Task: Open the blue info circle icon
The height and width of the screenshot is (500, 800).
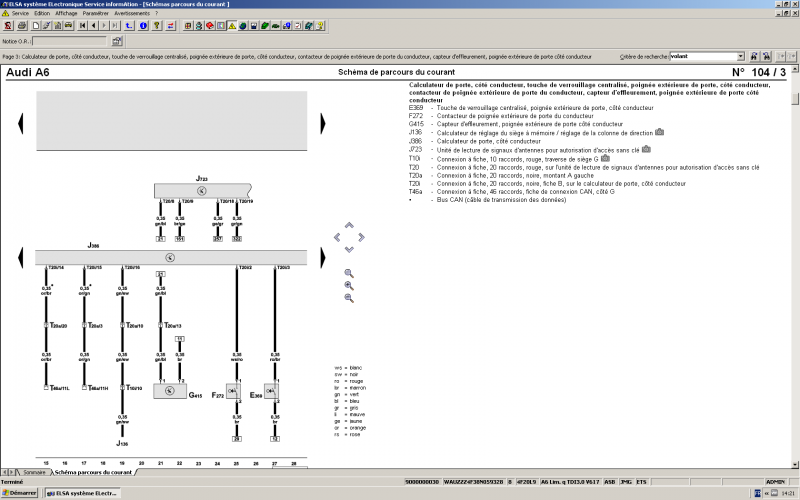Action: (143, 26)
